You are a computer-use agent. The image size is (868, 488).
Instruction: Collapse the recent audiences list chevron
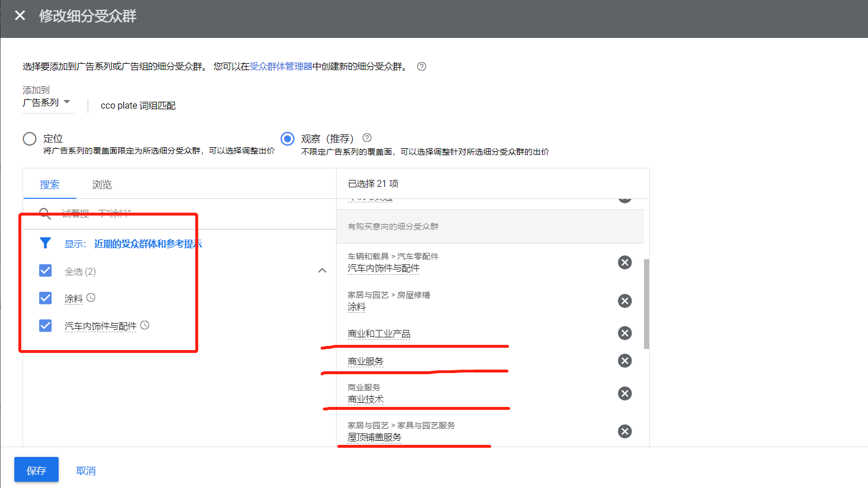tap(322, 271)
